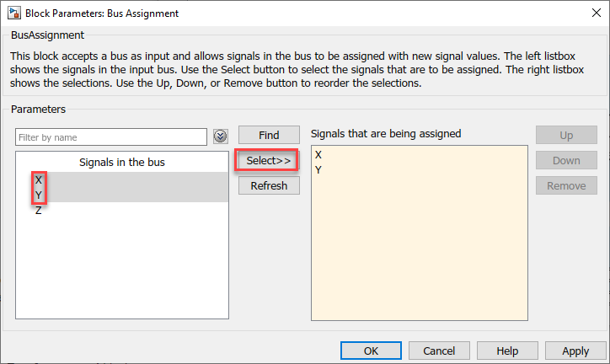The image size is (610, 364).
Task: Refresh the signals list
Action: click(269, 185)
